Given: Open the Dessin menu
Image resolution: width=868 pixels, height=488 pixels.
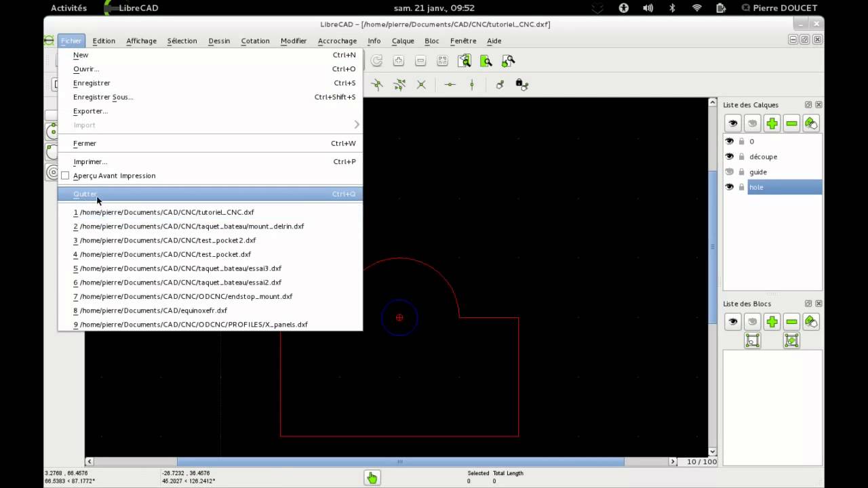Looking at the screenshot, I should [219, 41].
